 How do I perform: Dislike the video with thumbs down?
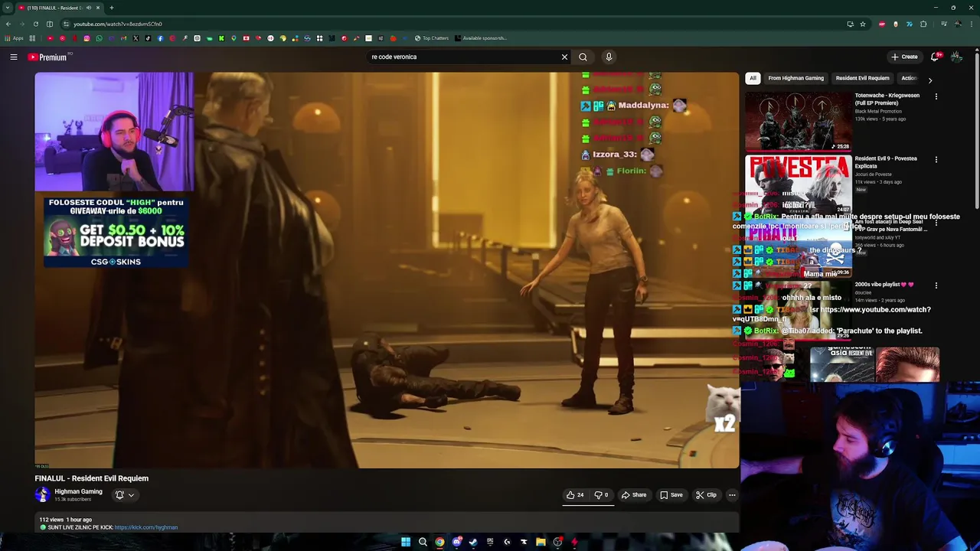(601, 495)
